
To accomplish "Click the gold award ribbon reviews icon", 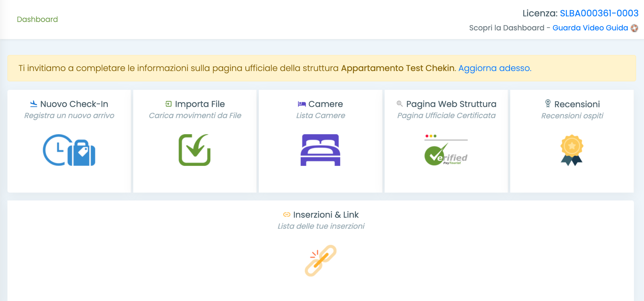I will pos(572,150).
